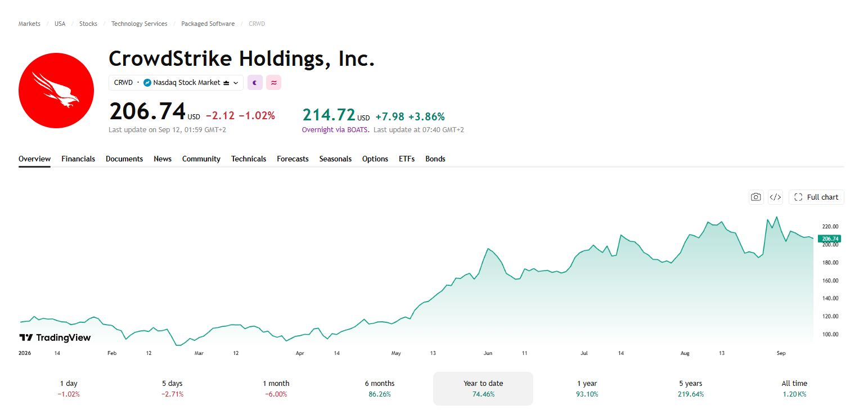
Task: Open the Community tab
Action: (x=201, y=159)
